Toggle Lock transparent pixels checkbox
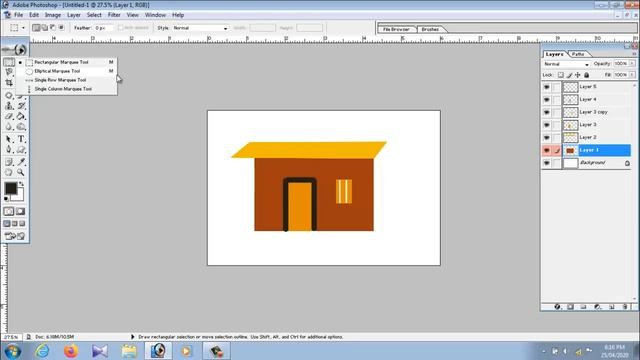 click(x=561, y=75)
